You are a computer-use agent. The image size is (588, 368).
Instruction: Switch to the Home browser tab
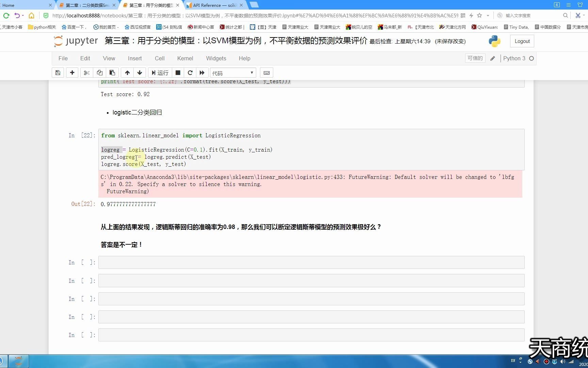(27, 5)
